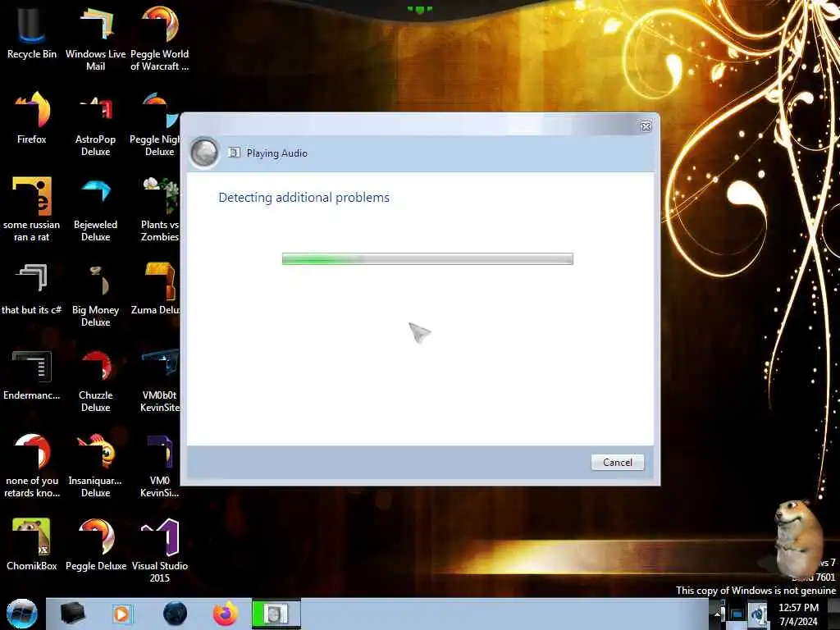This screenshot has height=630, width=840.
Task: Open Chuzzle Deluxe desktop icon
Action: tap(95, 381)
